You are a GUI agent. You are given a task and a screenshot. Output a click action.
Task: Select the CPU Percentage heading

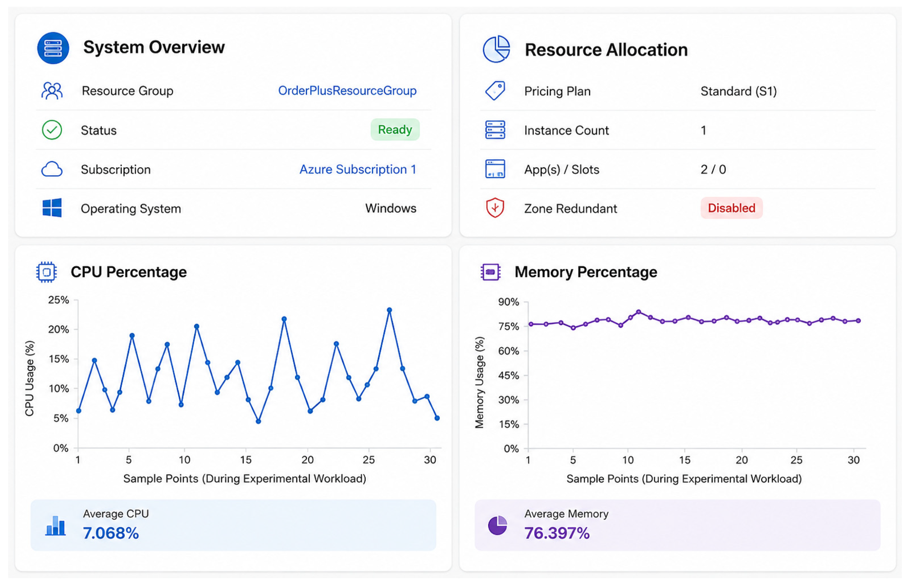[x=129, y=272]
